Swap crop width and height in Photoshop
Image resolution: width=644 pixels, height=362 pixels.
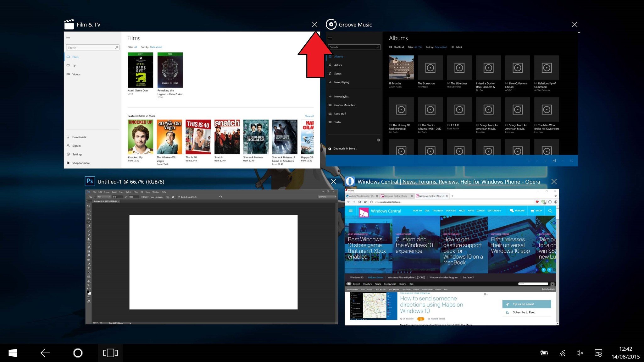coord(125,197)
